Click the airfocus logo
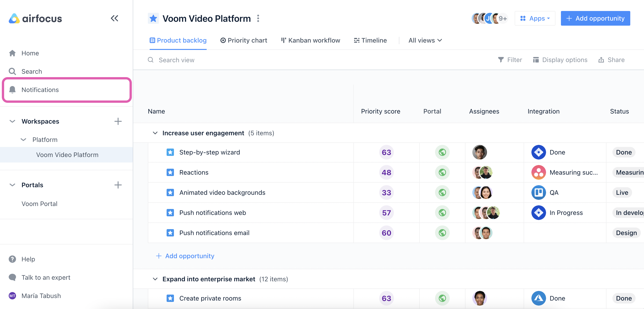This screenshot has height=309, width=644. click(35, 19)
